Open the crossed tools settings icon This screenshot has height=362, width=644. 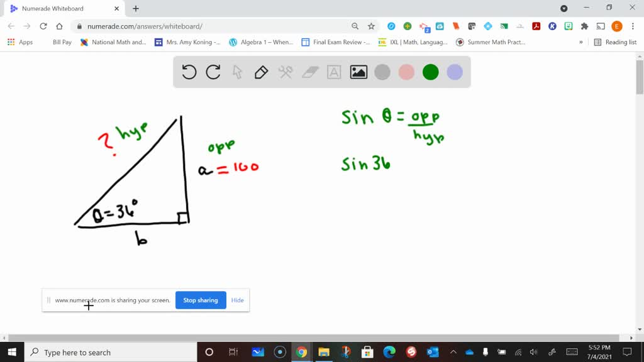(286, 72)
